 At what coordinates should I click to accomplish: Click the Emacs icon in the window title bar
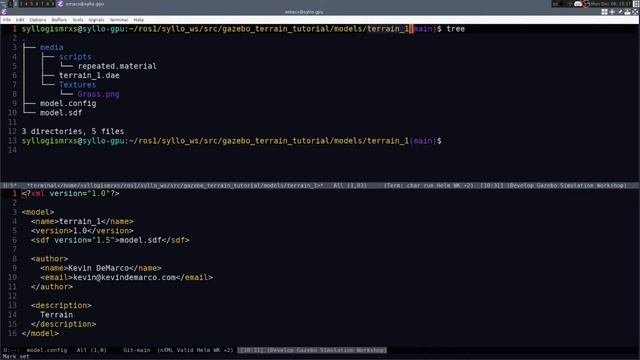pyautogui.click(x=4, y=12)
